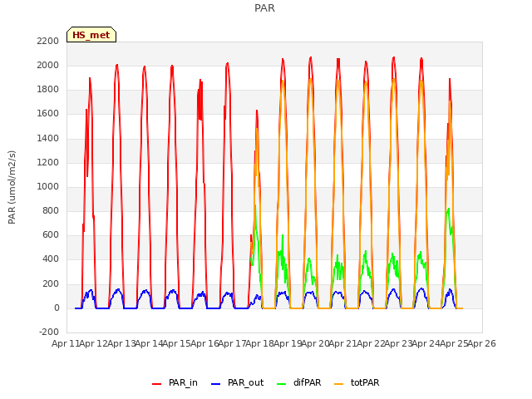Click the Apr 22 x-axis label
Viewport: 532px width, 399px height.
click(371, 343)
